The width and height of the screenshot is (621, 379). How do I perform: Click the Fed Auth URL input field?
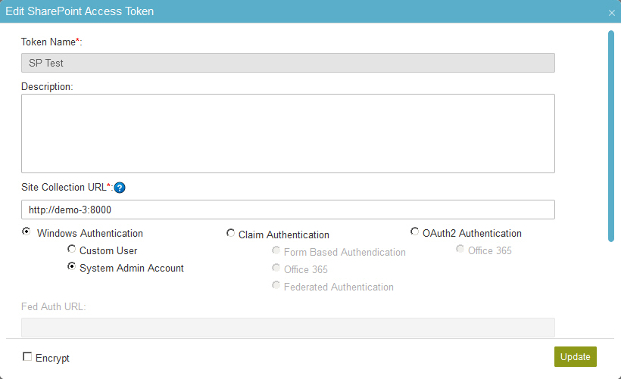pos(288,327)
